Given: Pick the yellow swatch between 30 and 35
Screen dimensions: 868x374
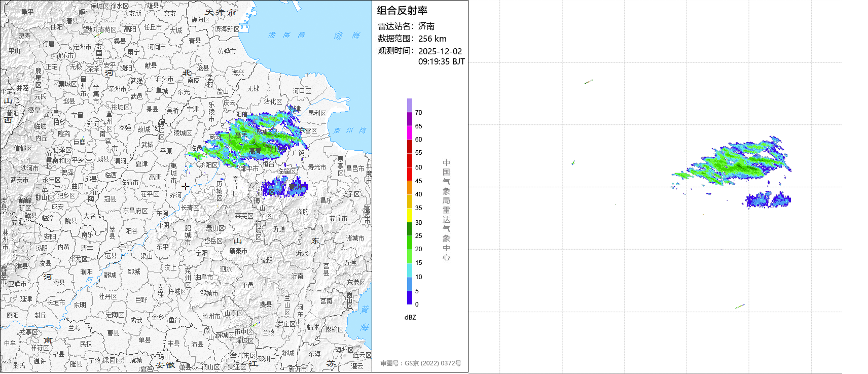Looking at the screenshot, I should [x=409, y=215].
